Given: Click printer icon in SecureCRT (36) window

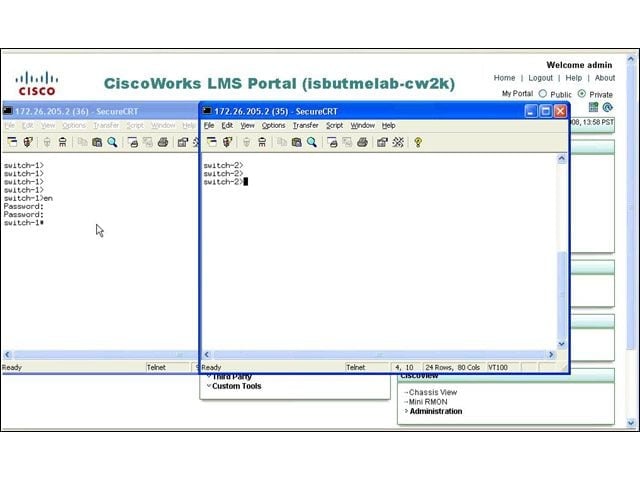Looking at the screenshot, I should (x=163, y=142).
